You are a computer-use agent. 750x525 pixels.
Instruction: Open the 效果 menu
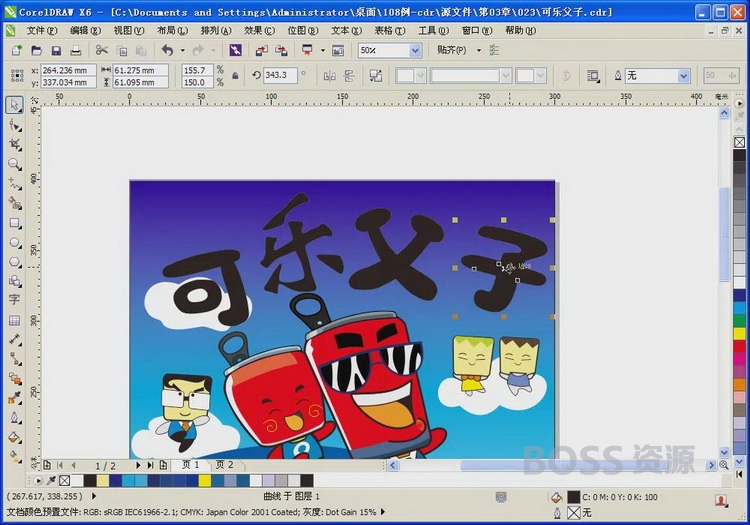click(x=260, y=31)
